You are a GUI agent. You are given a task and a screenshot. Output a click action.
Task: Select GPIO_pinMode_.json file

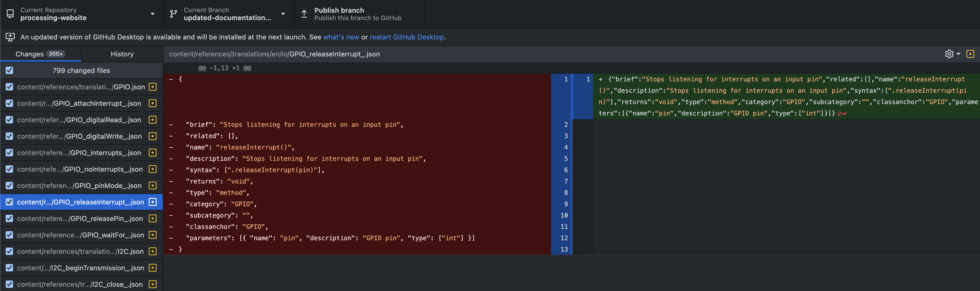click(x=81, y=185)
